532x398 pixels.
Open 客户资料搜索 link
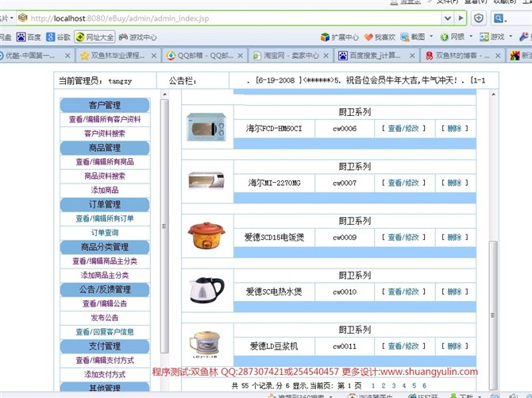105,133
